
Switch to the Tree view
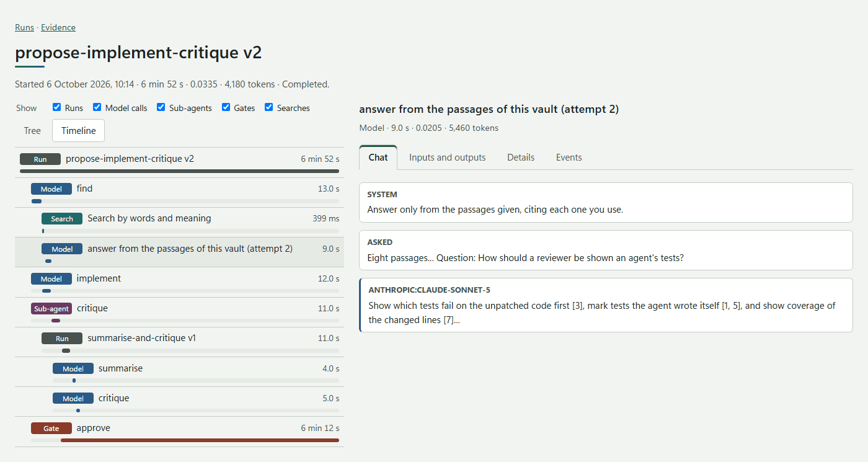pos(32,131)
